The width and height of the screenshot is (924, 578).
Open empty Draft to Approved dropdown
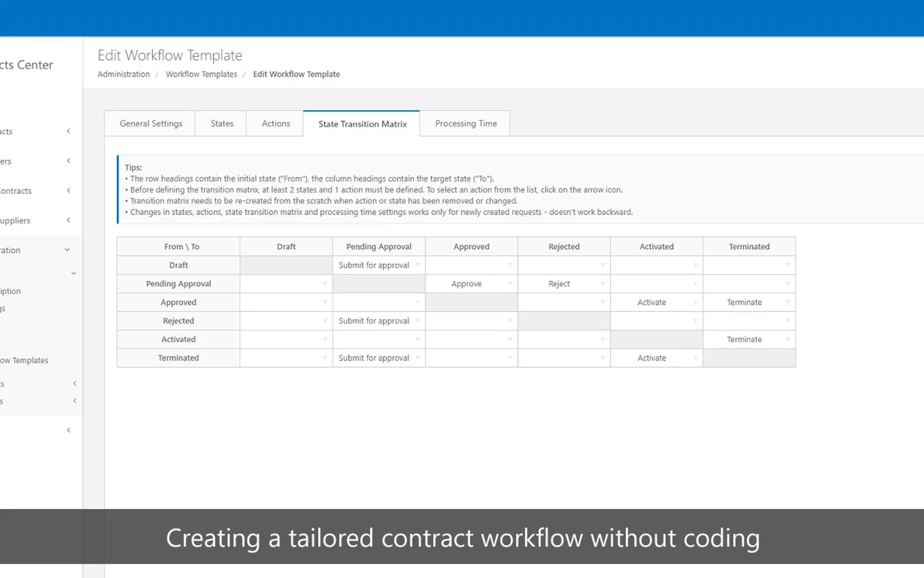coord(471,265)
